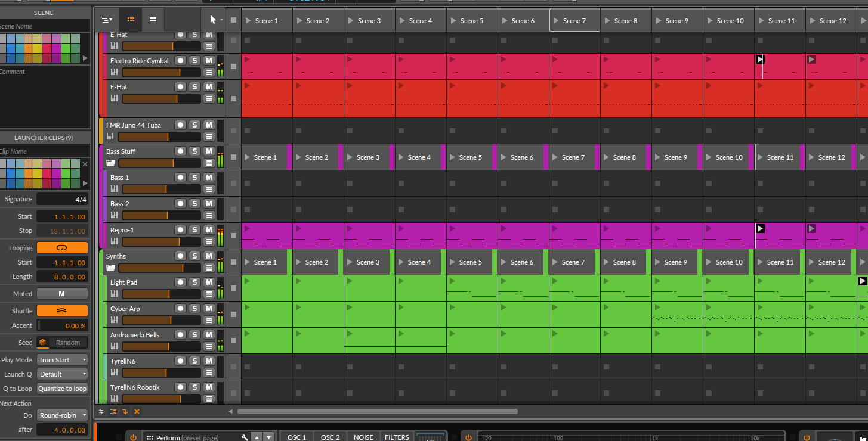Open TyrellN6 Robotik track options icon

(x=209, y=399)
